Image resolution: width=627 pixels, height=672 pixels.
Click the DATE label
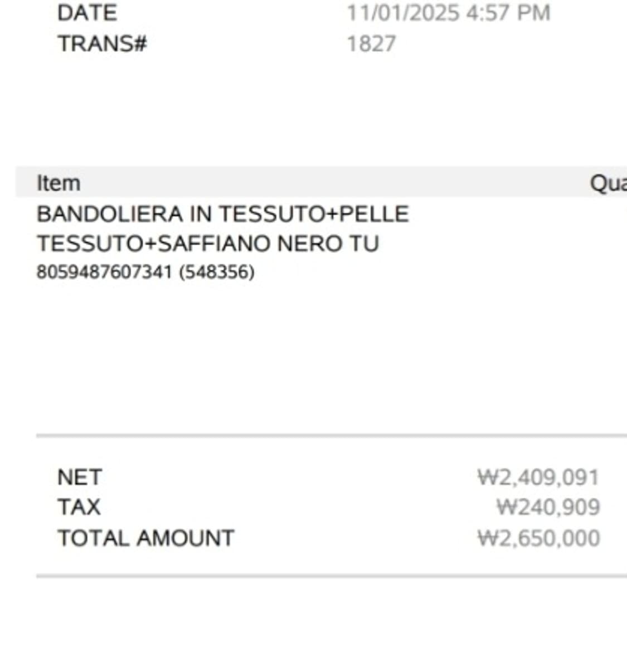tap(87, 13)
